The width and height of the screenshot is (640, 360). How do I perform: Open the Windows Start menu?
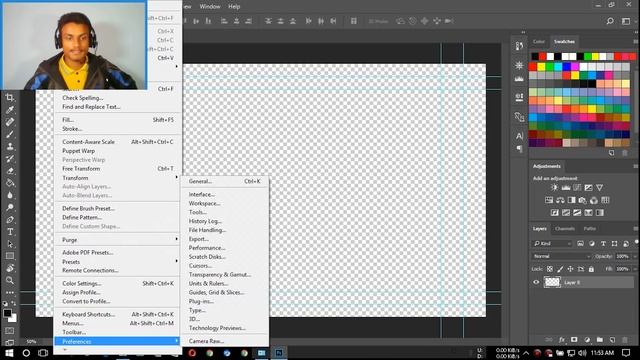9,353
